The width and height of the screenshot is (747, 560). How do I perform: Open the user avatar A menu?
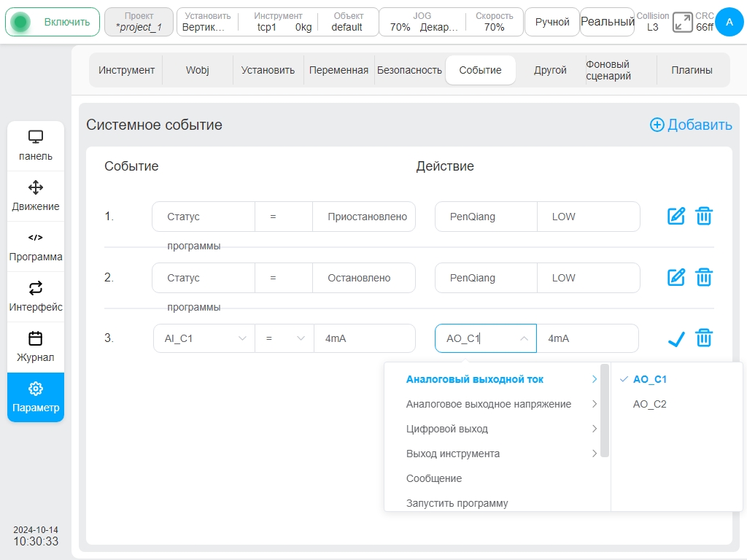tap(729, 22)
